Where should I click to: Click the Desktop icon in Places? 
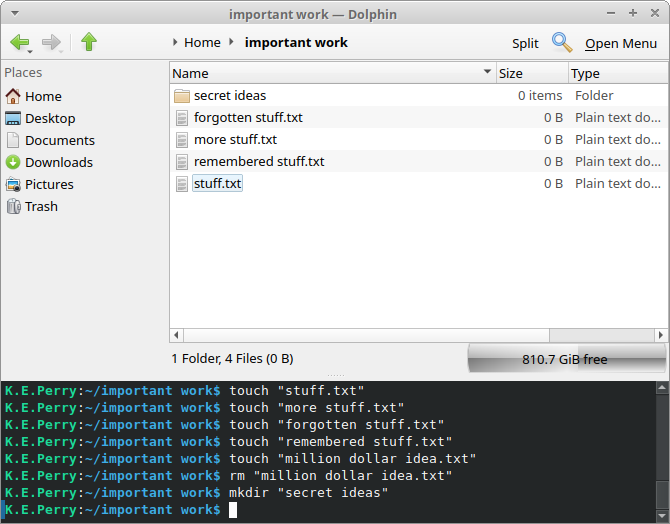(13, 118)
